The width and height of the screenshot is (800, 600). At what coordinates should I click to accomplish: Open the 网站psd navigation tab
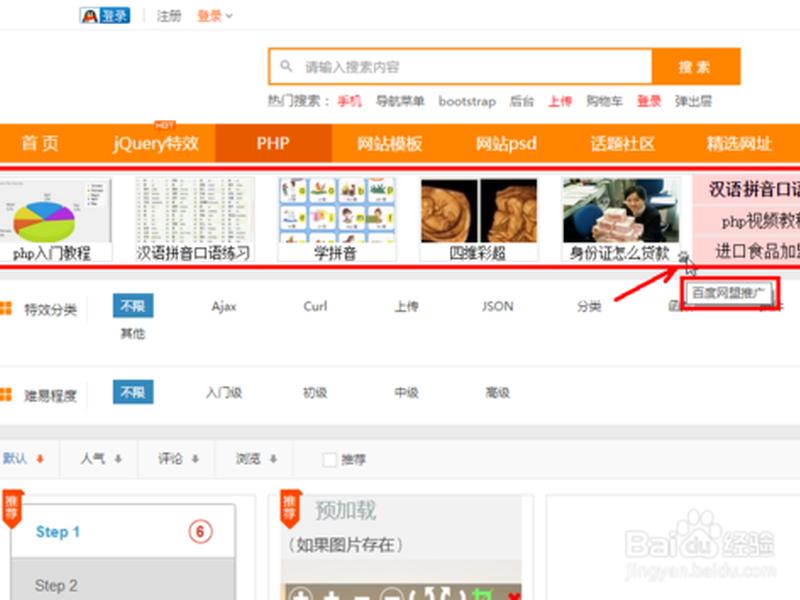[506, 143]
